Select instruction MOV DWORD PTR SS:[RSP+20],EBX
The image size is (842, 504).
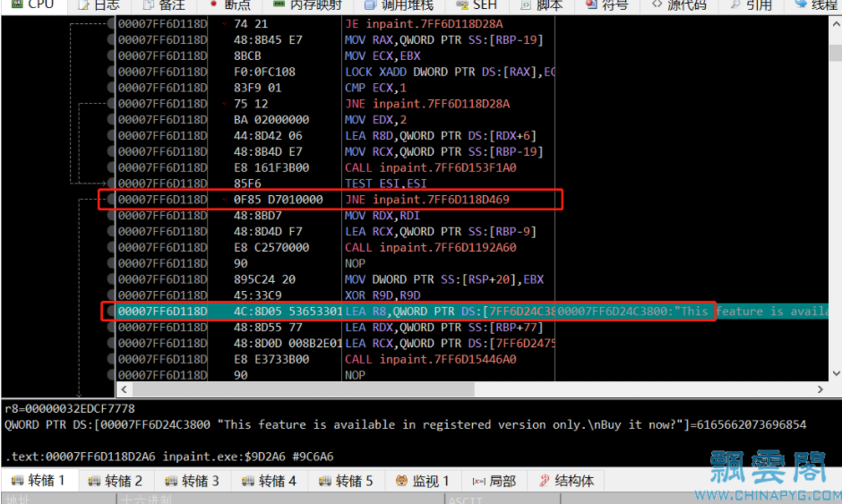coord(444,279)
